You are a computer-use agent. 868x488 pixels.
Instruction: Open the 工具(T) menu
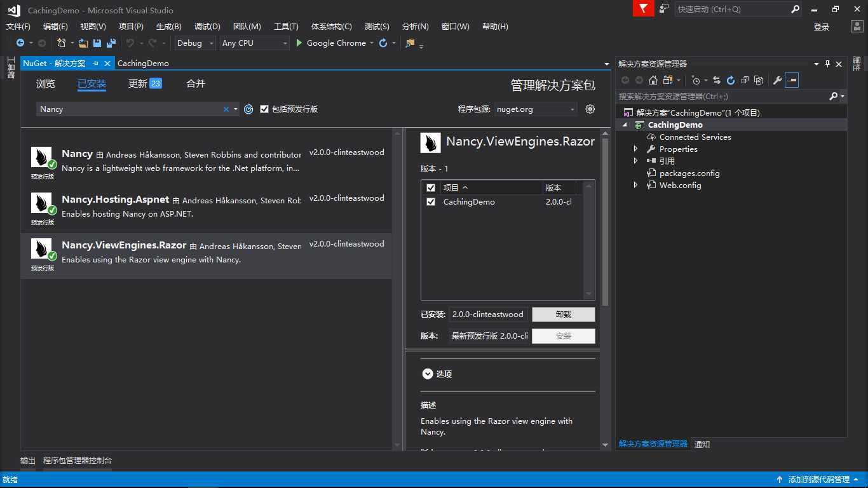point(286,27)
